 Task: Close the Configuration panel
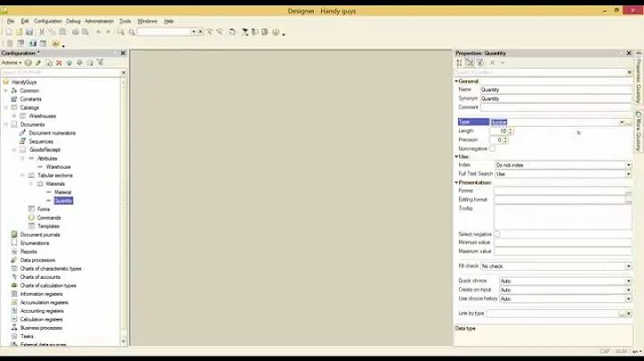[123, 53]
